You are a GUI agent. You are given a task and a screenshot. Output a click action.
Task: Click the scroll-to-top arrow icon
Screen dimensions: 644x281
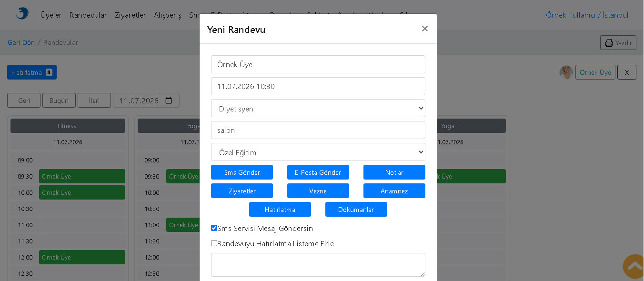click(x=634, y=266)
